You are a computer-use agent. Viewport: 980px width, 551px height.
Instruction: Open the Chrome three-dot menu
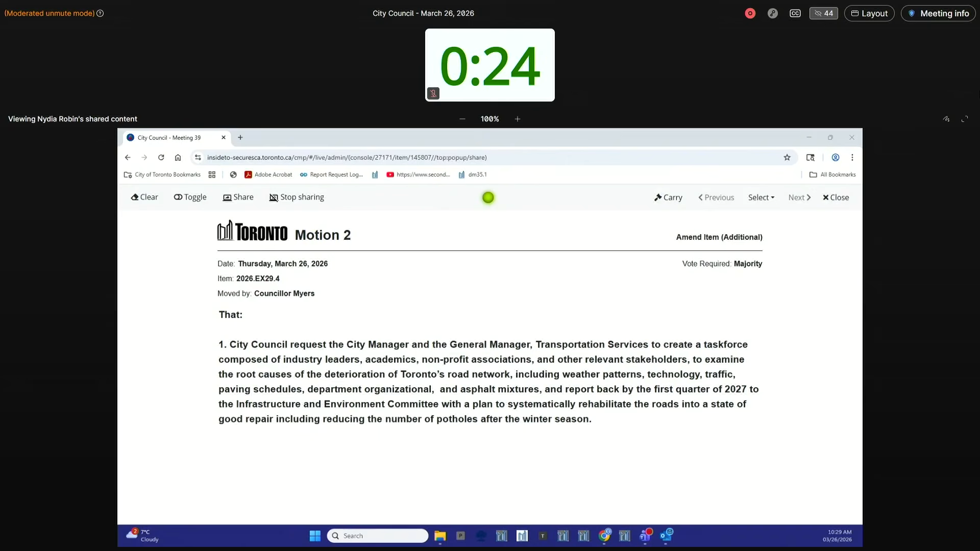click(852, 158)
